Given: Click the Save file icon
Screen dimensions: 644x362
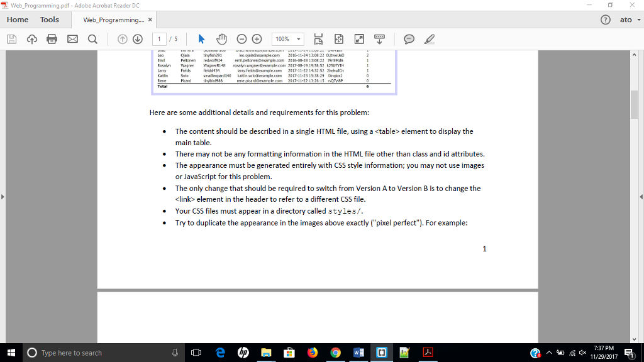Looking at the screenshot, I should [11, 39].
